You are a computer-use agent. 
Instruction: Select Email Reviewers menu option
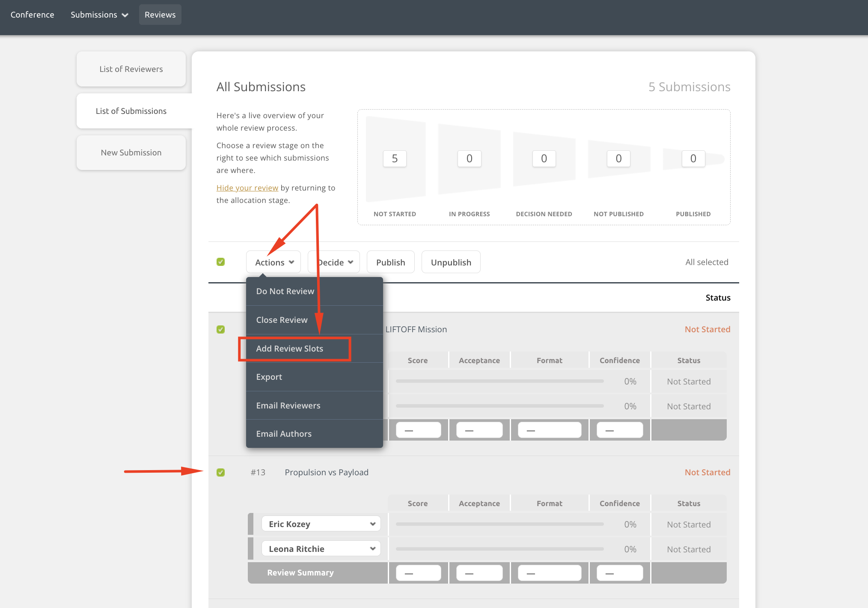point(288,405)
